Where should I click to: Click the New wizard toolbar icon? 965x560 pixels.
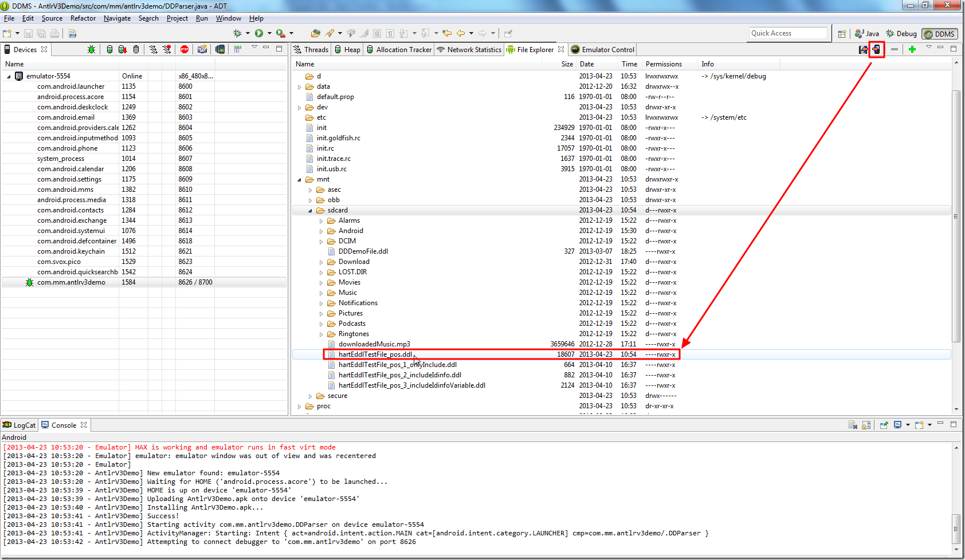point(7,34)
